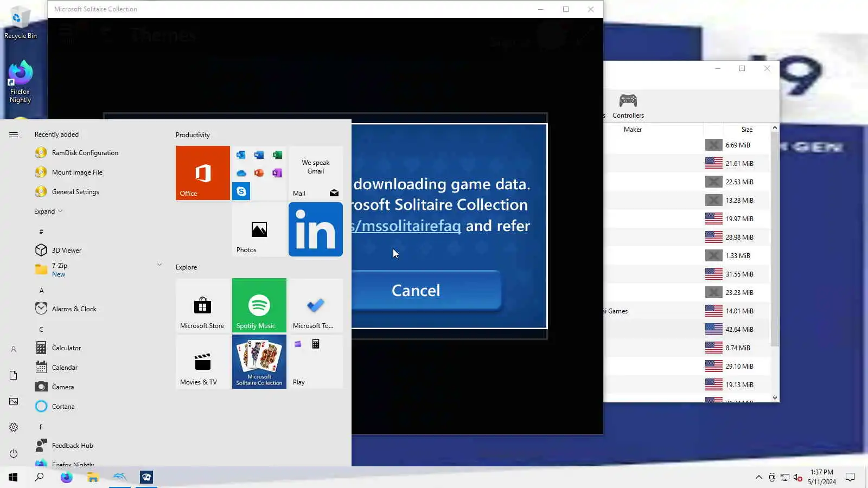Open the Movies & TV tile
This screenshot has height=488, width=868.
coord(202,362)
